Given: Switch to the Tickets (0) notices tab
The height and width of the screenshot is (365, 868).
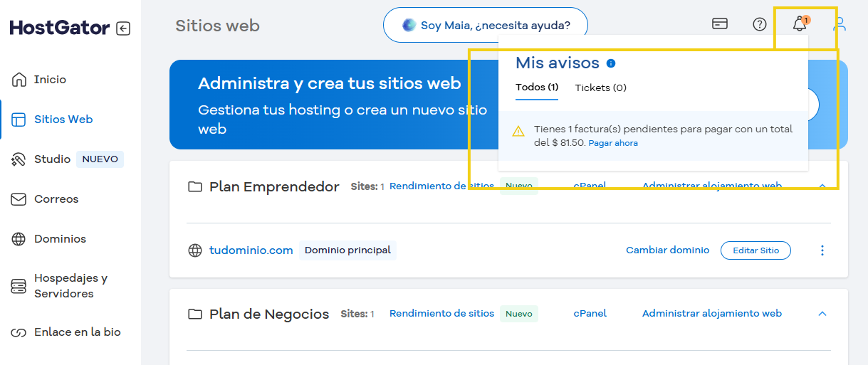Looking at the screenshot, I should click(x=601, y=88).
